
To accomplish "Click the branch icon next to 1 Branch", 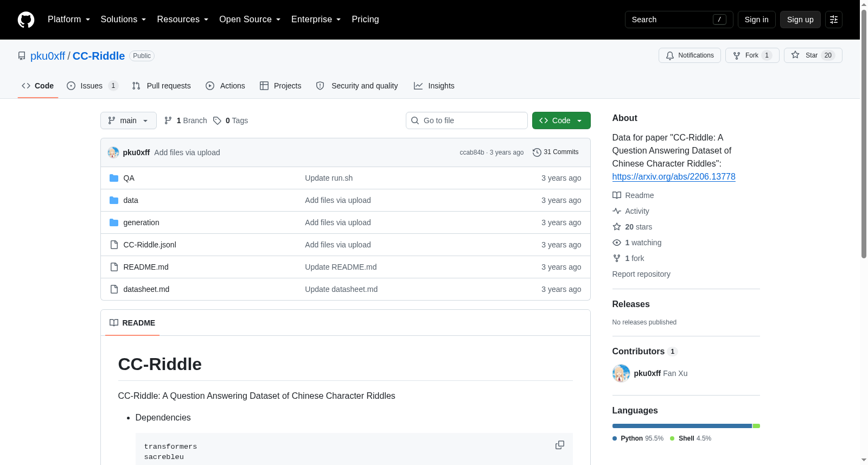I will tap(168, 120).
